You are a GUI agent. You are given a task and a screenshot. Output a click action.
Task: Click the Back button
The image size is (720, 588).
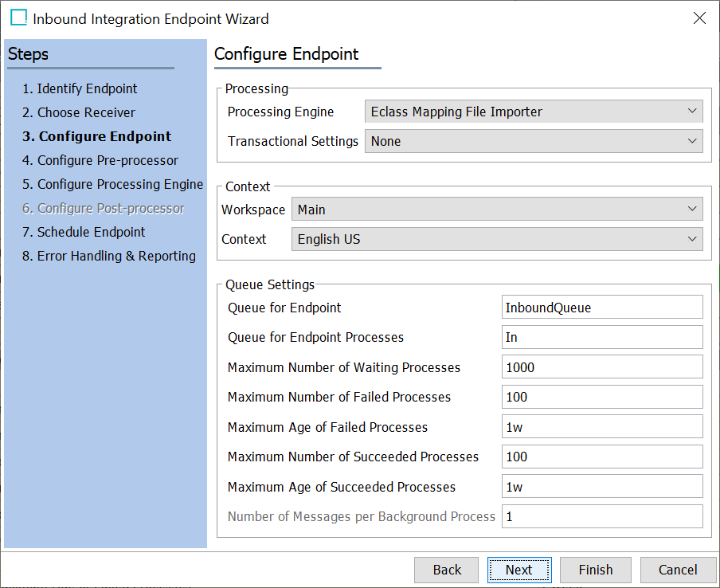tap(446, 570)
